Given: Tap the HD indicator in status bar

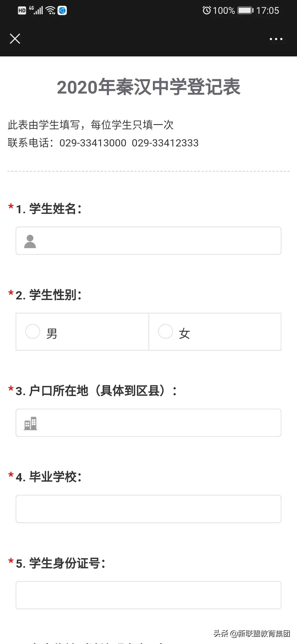Looking at the screenshot, I should point(22,11).
